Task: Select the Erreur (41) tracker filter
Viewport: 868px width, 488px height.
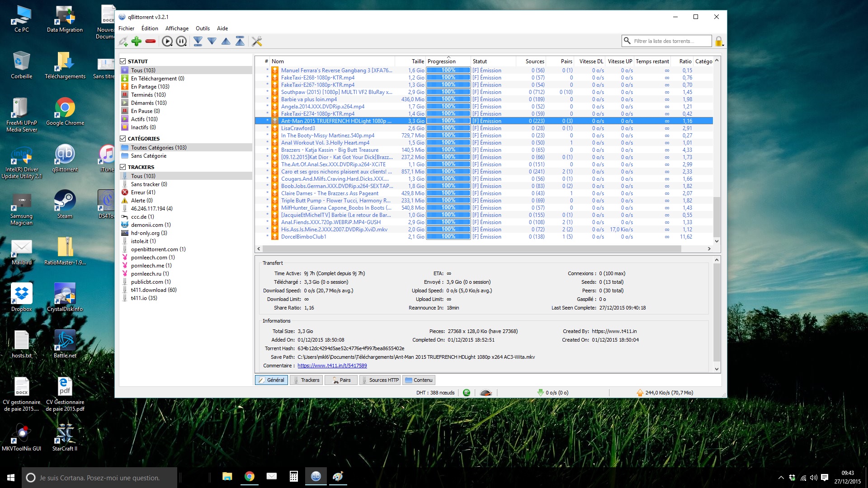Action: 143,192
